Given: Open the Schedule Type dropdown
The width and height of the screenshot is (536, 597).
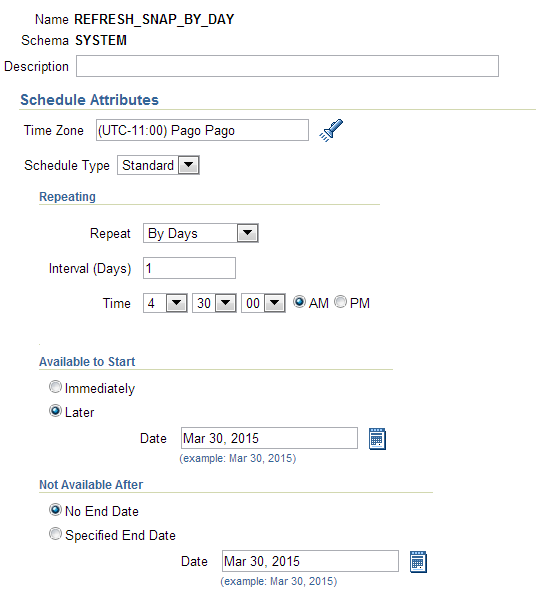Looking at the screenshot, I should coord(158,165).
